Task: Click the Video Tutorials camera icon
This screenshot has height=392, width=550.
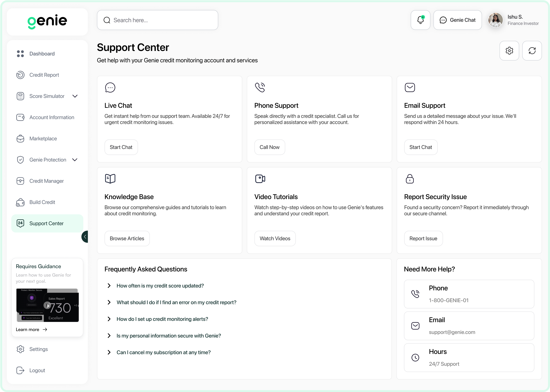Action: pyautogui.click(x=260, y=179)
